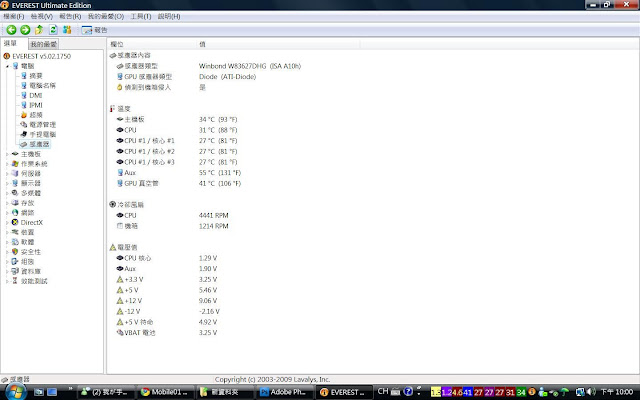
Task: Open the 報告(R) Report menu
Action: 70,16
